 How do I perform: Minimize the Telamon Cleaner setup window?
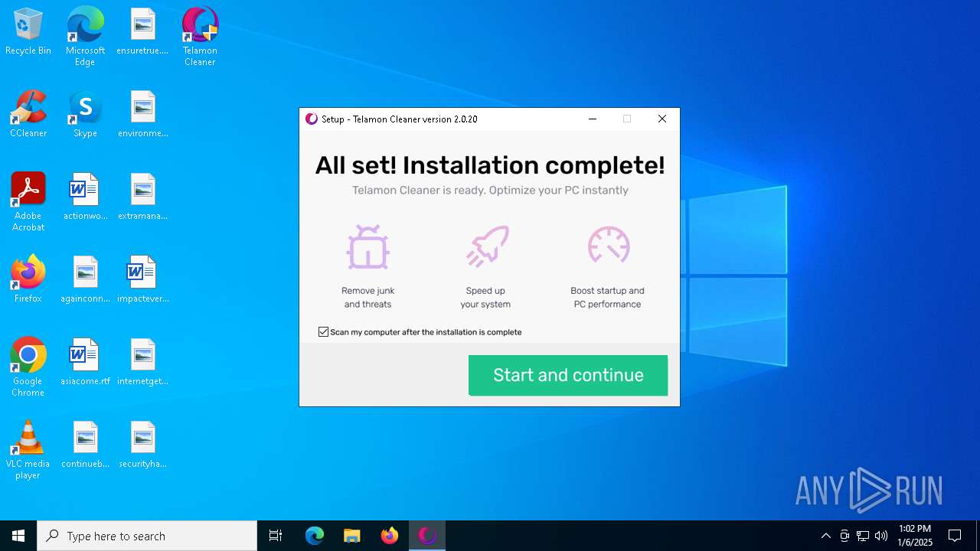[592, 119]
